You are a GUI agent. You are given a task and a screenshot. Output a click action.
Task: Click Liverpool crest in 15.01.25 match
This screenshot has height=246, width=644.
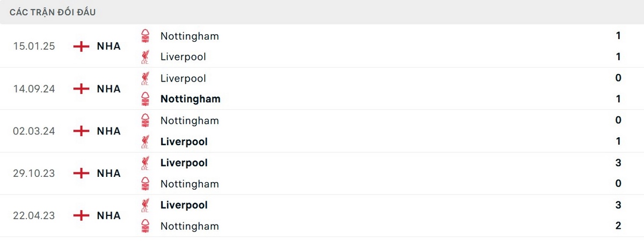pos(145,57)
